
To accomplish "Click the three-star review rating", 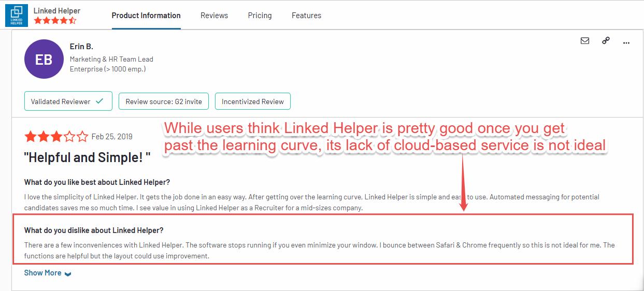I will click(x=56, y=137).
